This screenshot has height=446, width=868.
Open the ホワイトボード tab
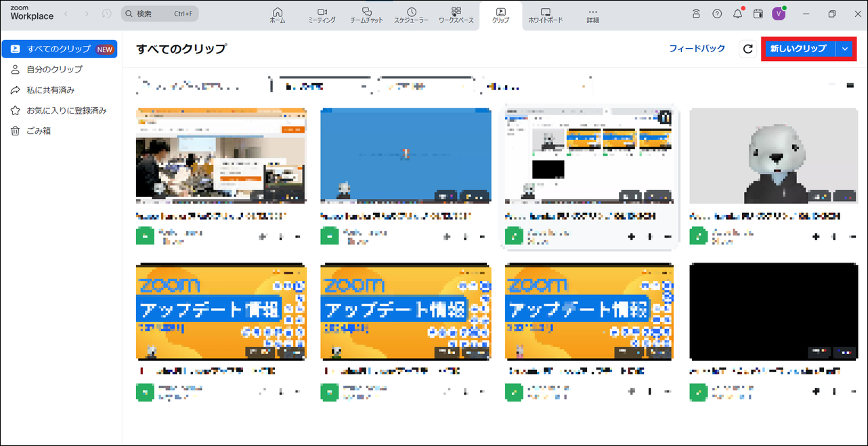[x=545, y=15]
